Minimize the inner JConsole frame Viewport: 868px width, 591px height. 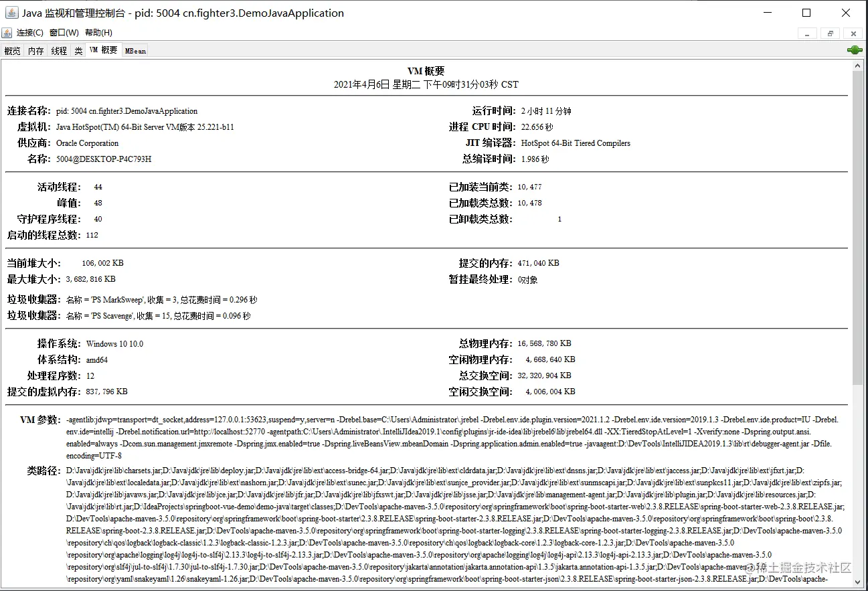808,33
